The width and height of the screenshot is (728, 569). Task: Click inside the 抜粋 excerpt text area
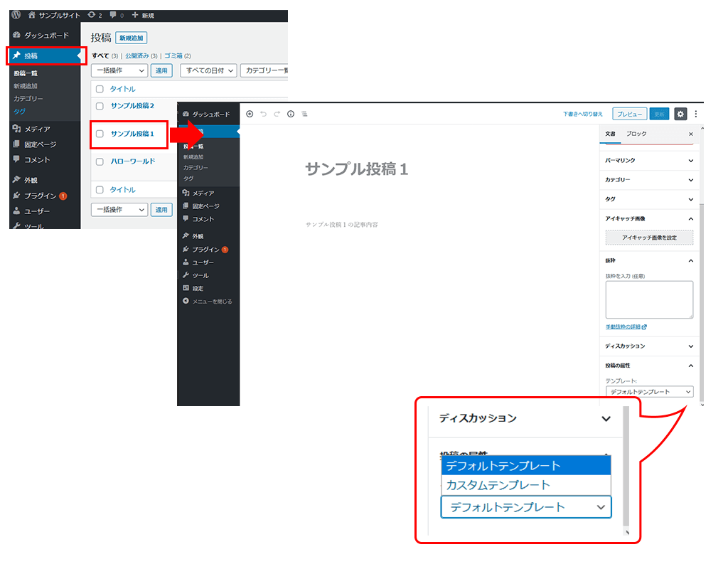[648, 299]
